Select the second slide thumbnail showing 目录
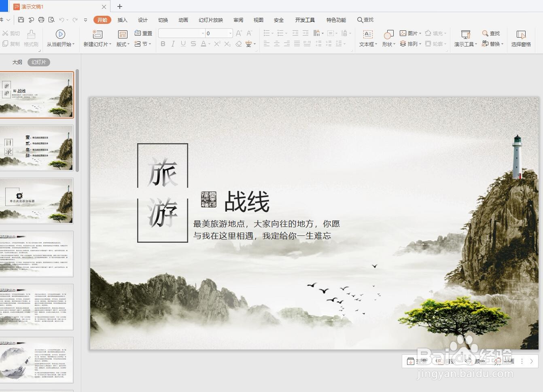 pyautogui.click(x=38, y=148)
